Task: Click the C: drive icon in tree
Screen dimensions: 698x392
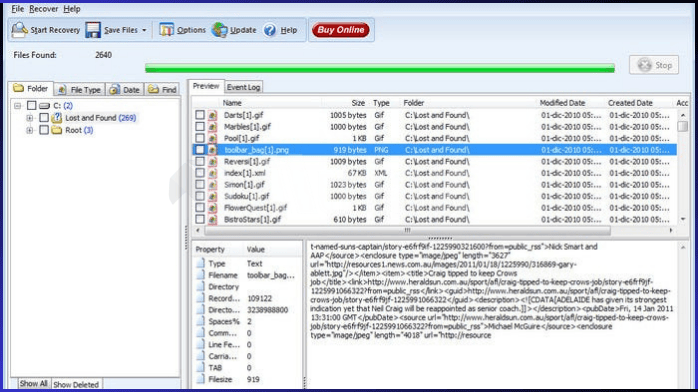Action: (44, 106)
